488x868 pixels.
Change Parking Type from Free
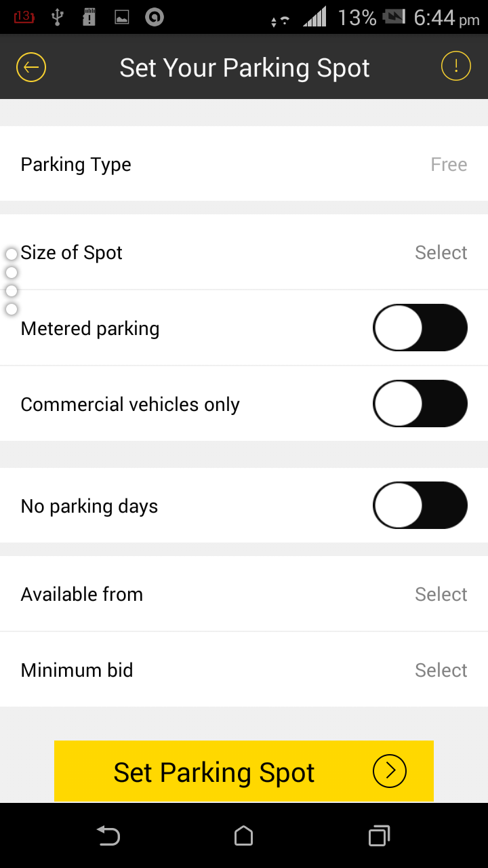click(449, 165)
